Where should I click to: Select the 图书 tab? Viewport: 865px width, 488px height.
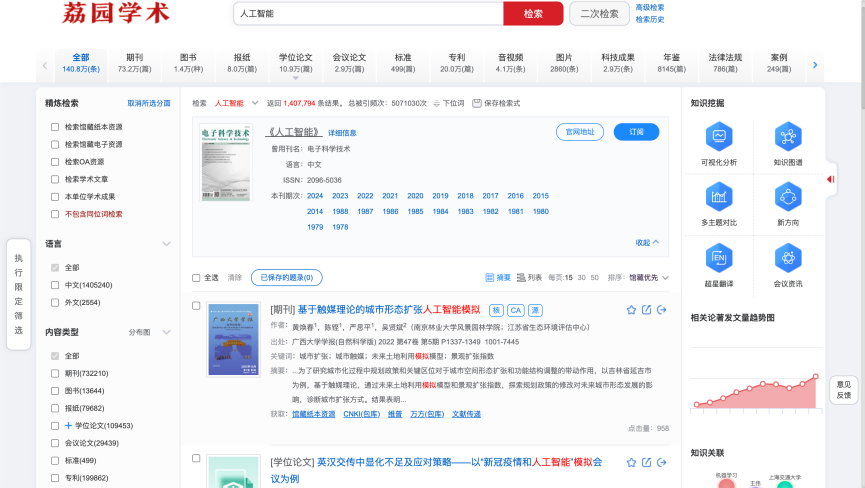[188, 63]
